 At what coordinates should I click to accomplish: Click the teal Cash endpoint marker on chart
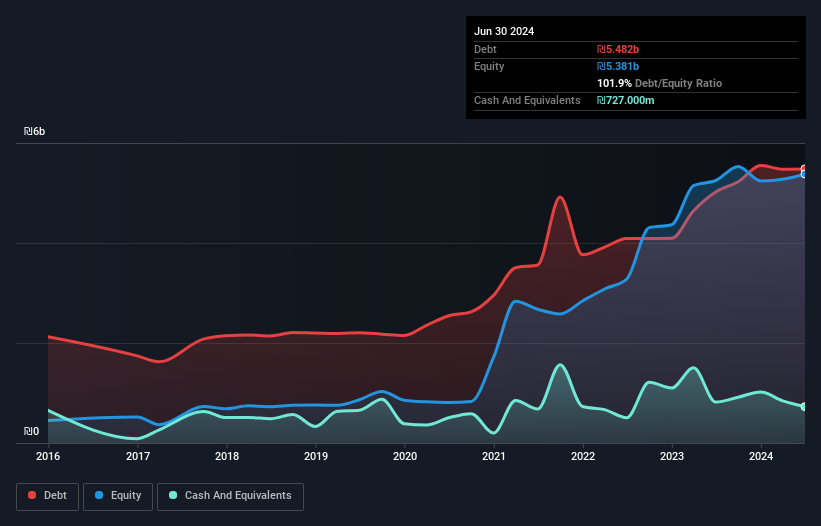coord(804,407)
